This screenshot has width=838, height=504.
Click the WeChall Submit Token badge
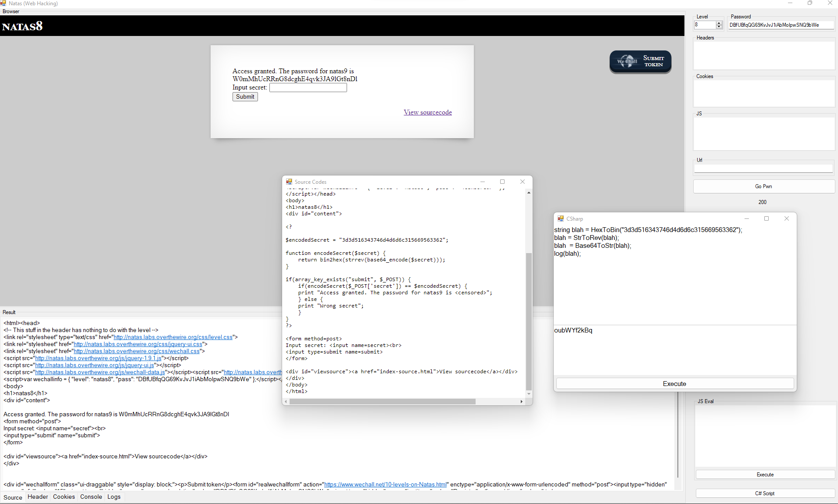point(640,62)
